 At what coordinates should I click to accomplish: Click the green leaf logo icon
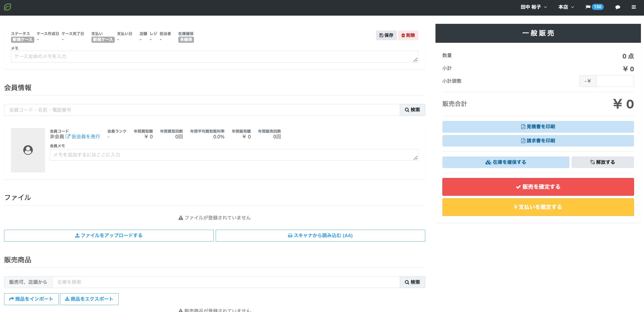(x=7, y=7)
